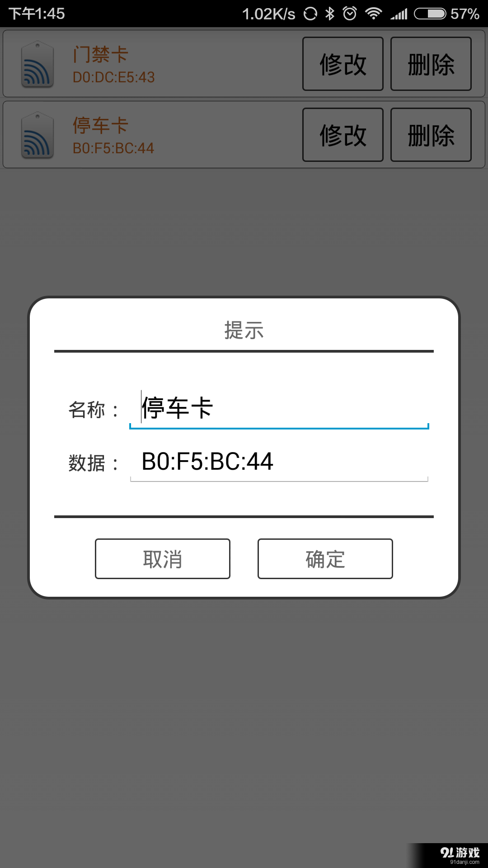The width and height of the screenshot is (488, 868).
Task: Tap the Wi-Fi status icon
Action: [373, 14]
